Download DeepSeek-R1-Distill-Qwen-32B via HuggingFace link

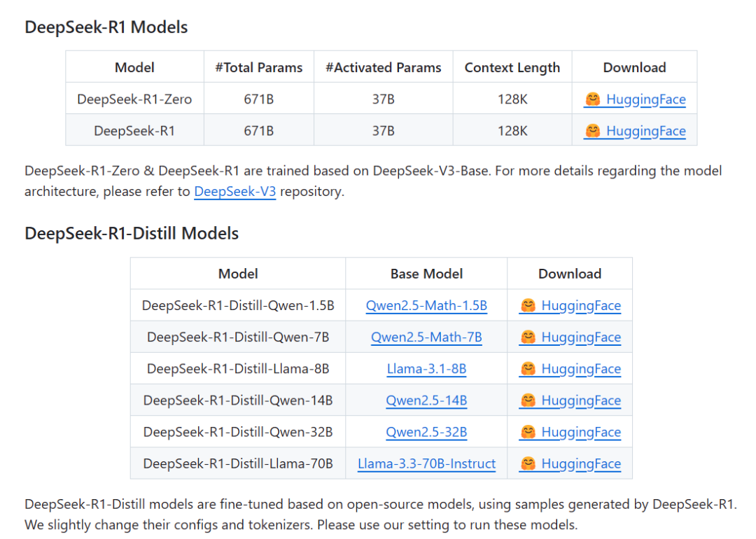pos(570,432)
